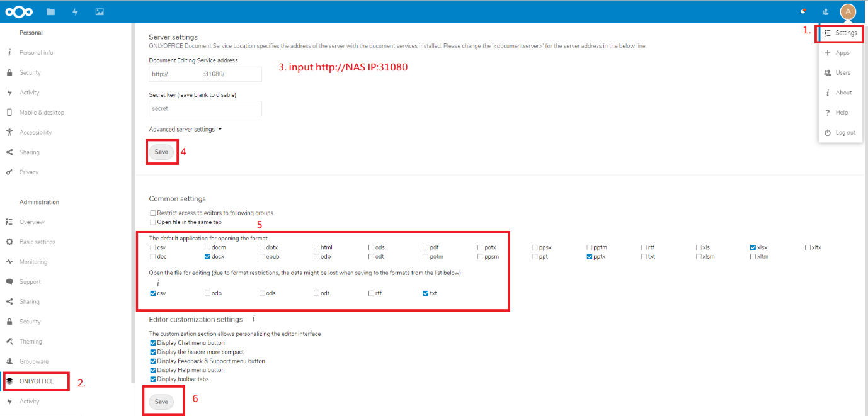Open the notifications bell in the header
Screen dimensions: 868x416
(802, 11)
